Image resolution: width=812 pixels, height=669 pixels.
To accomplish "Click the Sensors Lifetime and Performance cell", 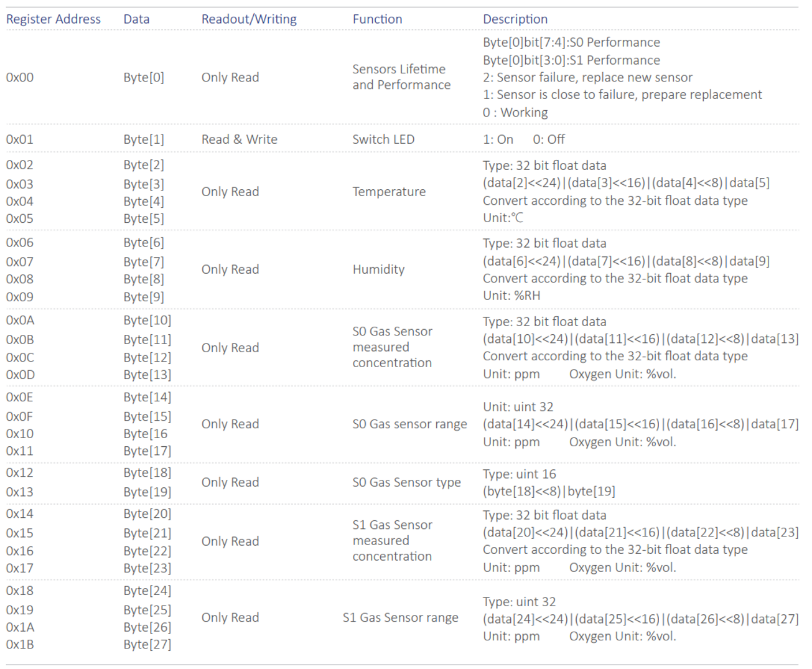I will 401,77.
